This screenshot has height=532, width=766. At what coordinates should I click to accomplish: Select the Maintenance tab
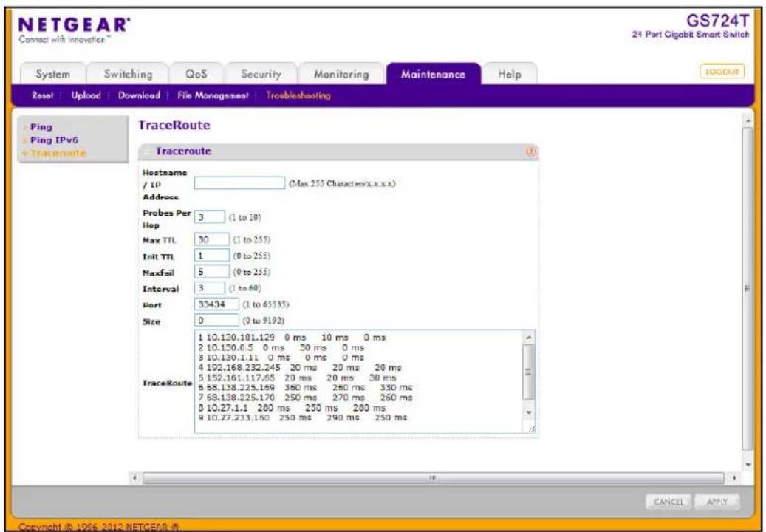[434, 74]
